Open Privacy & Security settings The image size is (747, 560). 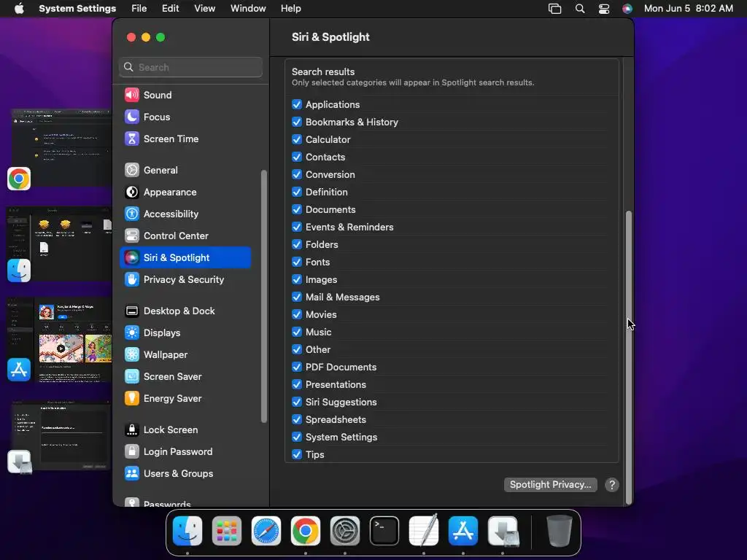point(185,279)
